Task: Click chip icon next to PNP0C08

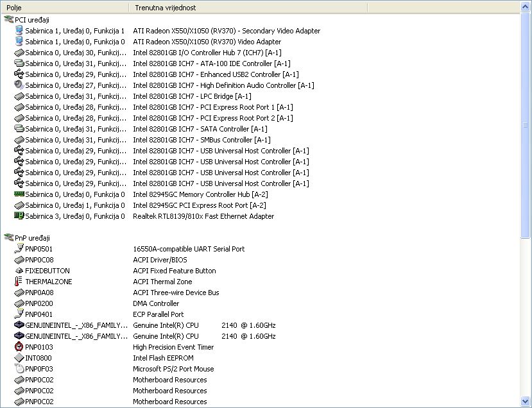Action: 19,260
